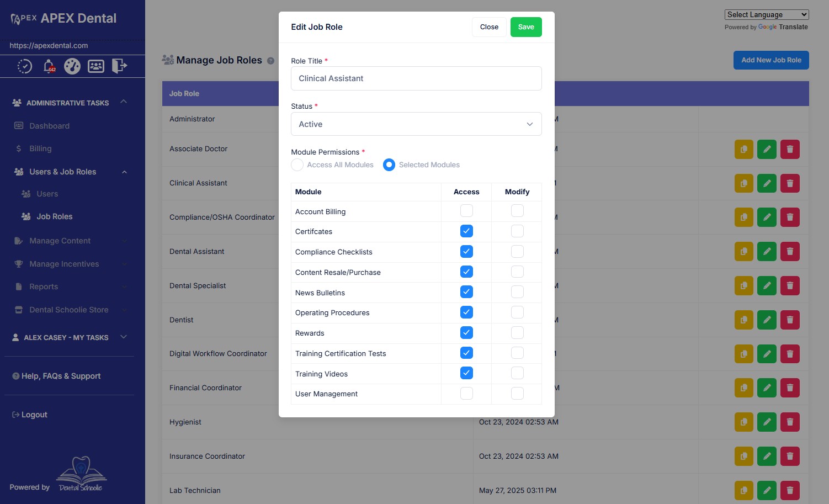Delete the Digital Workflow Coordinator role
The image size is (829, 504).
pos(790,354)
